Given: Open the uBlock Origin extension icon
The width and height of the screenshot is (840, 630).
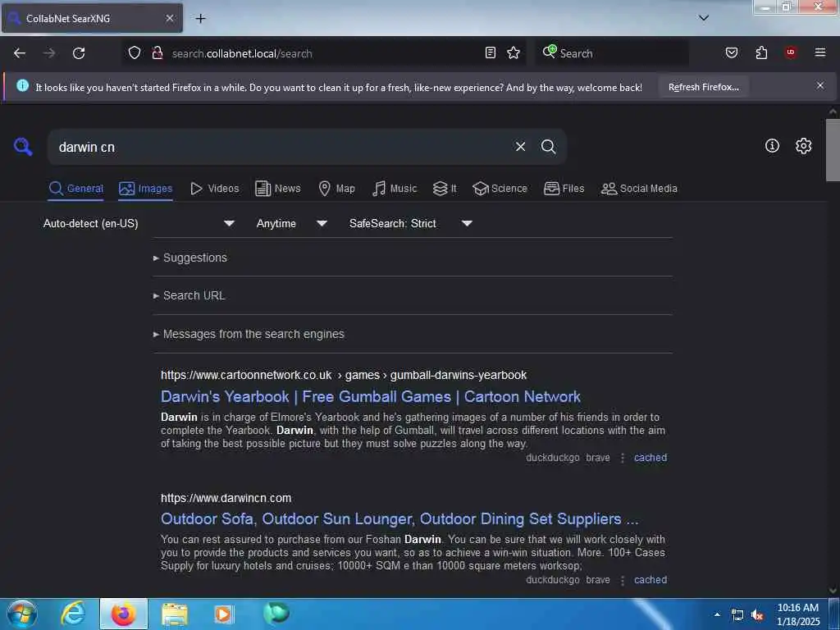Looking at the screenshot, I should coord(791,52).
